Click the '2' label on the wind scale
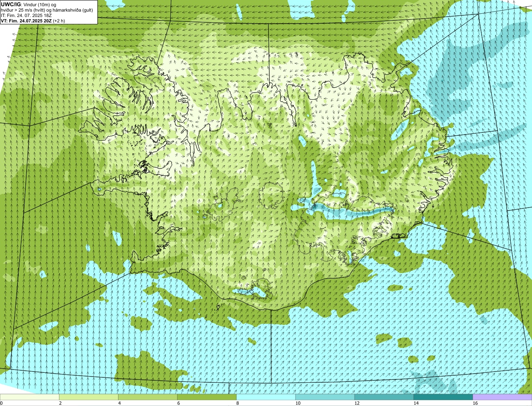The width and height of the screenshot is (532, 406). [x=60, y=403]
